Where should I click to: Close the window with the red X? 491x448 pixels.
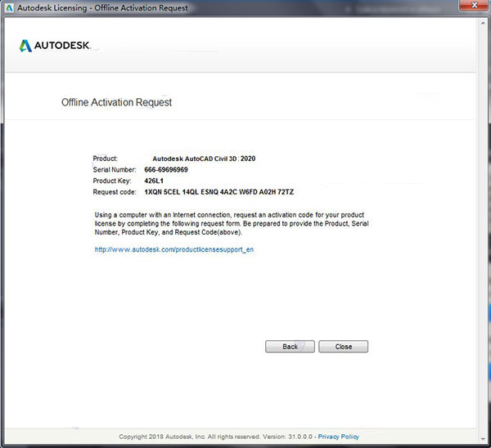pyautogui.click(x=474, y=6)
